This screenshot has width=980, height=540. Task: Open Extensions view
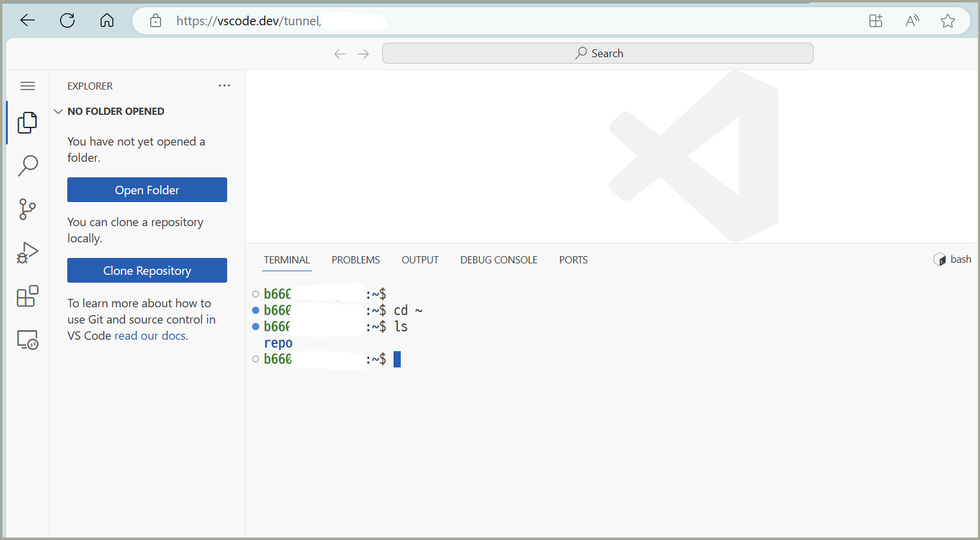pos(28,296)
